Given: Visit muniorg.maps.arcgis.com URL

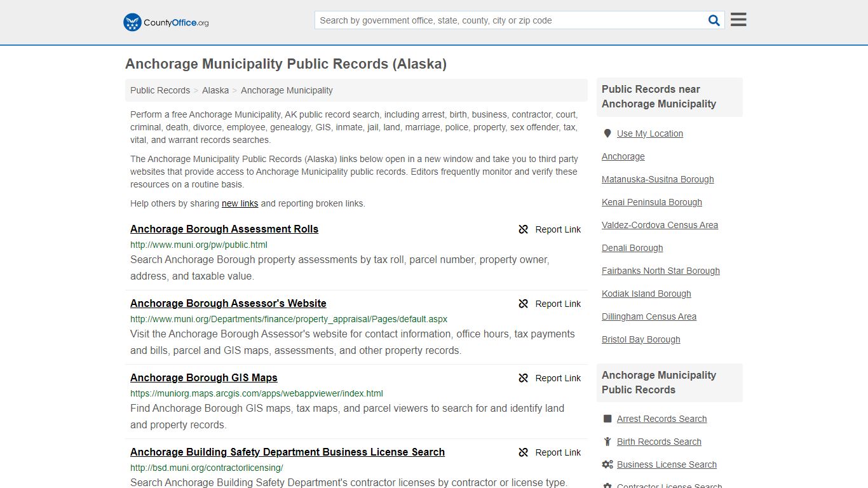Looking at the screenshot, I should click(257, 393).
